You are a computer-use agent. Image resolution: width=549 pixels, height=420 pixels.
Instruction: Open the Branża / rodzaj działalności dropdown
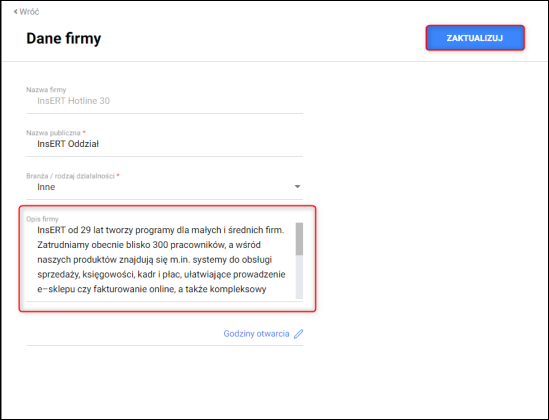pyautogui.click(x=165, y=187)
